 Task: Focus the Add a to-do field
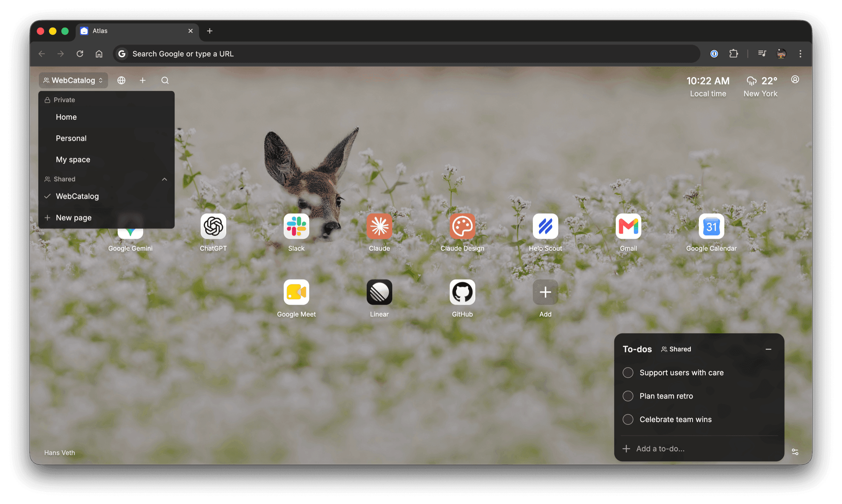699,449
